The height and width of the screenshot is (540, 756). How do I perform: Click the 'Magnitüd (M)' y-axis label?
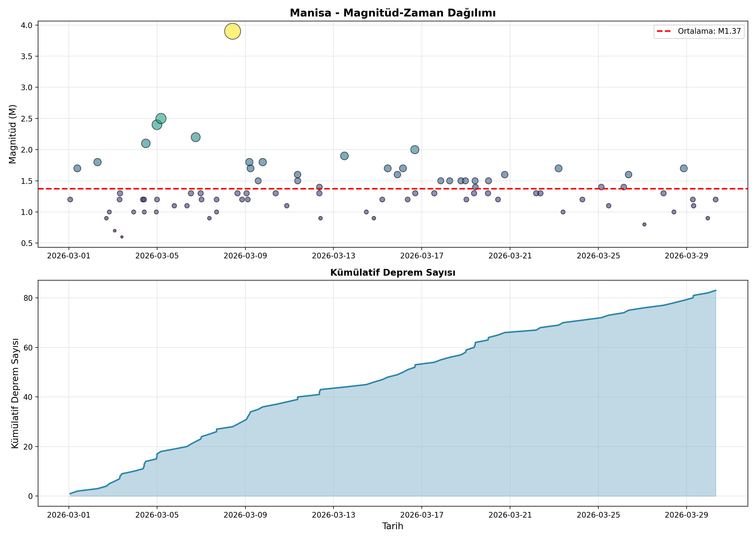point(12,134)
